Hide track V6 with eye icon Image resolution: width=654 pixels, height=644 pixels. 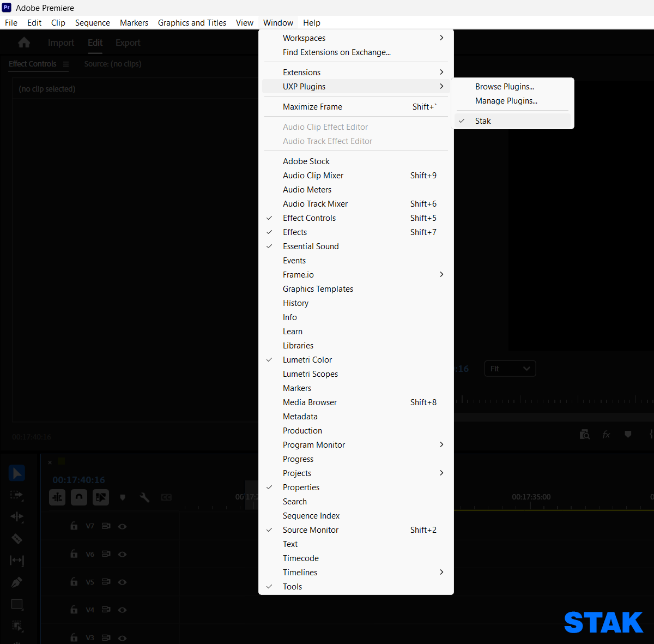(123, 554)
